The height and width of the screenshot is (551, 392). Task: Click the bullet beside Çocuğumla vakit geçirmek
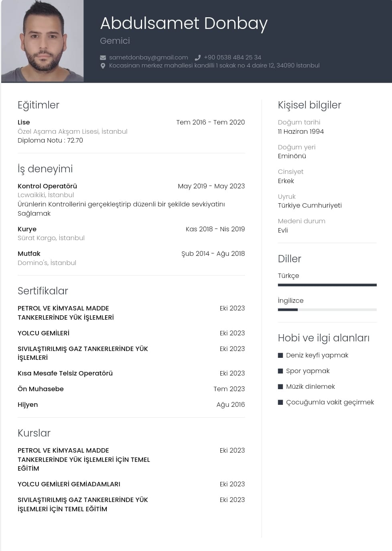pyautogui.click(x=280, y=402)
